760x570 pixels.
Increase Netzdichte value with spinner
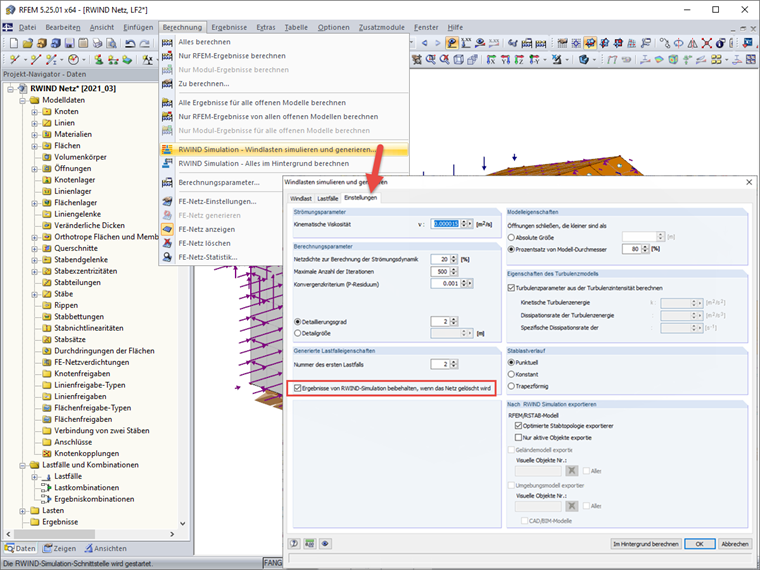(454, 257)
